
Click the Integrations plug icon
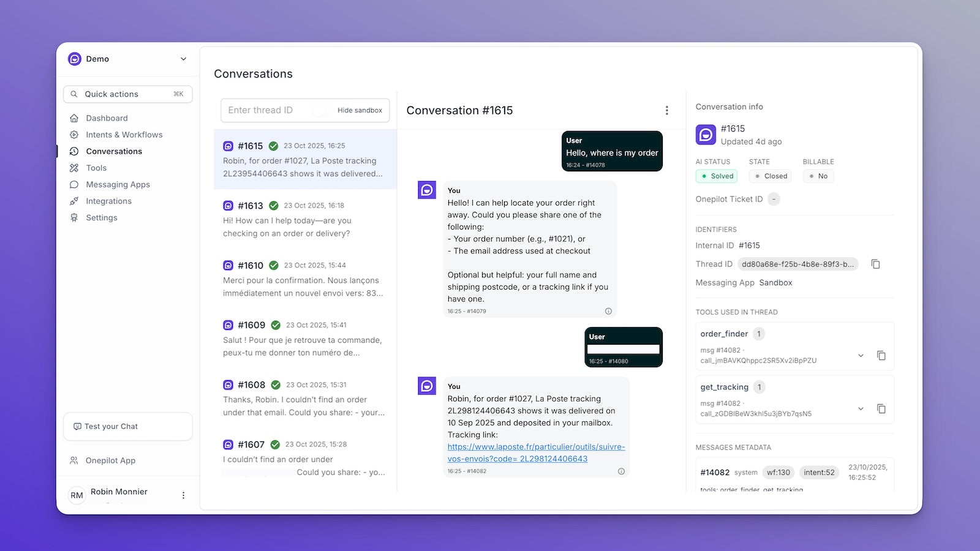coord(74,201)
